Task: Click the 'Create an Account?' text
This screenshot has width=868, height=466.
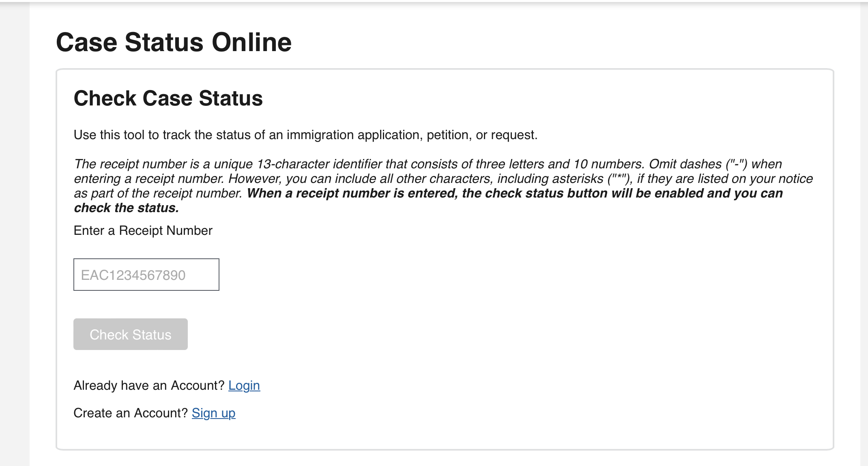Action: point(131,413)
